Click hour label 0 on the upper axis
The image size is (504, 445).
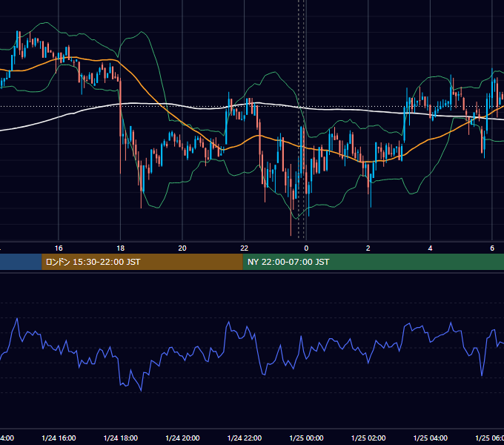[x=306, y=248]
